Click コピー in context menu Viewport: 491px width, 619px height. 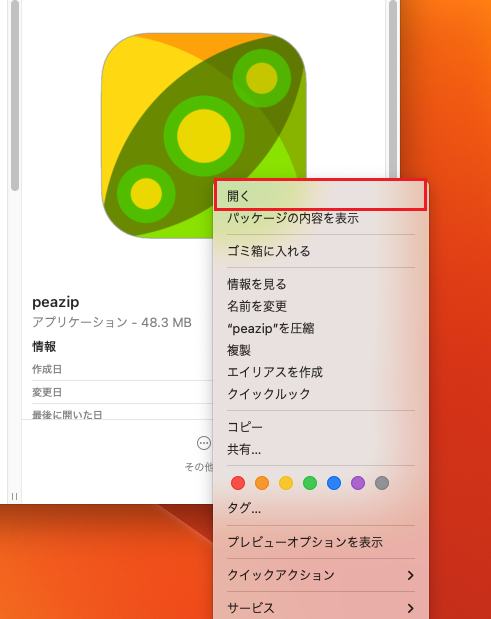click(x=320, y=427)
